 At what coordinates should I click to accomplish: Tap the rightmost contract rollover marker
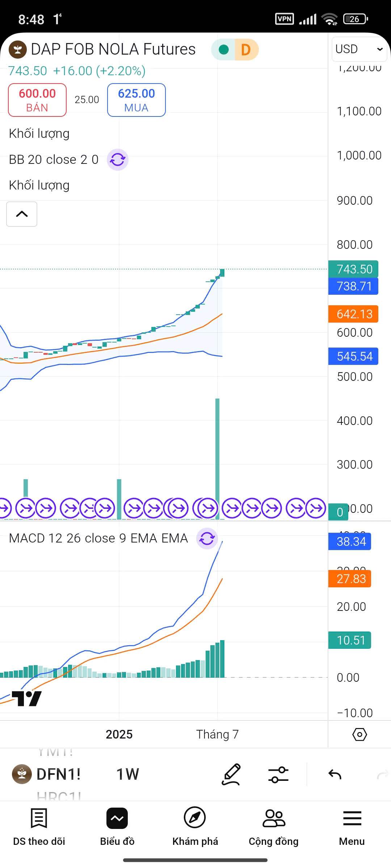click(316, 508)
